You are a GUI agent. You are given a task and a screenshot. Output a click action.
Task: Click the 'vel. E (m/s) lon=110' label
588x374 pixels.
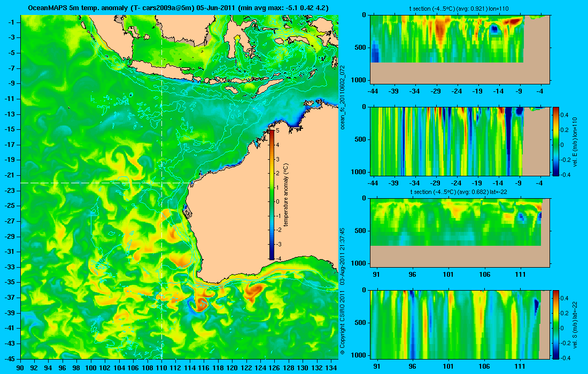pyautogui.click(x=575, y=142)
